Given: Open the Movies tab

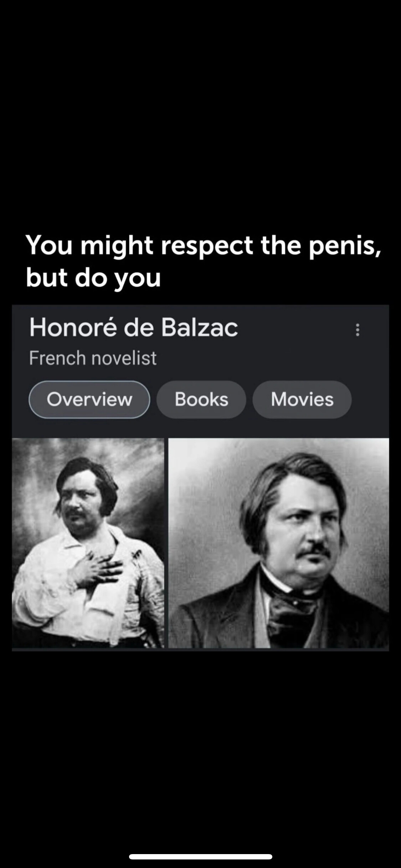Looking at the screenshot, I should (x=302, y=399).
